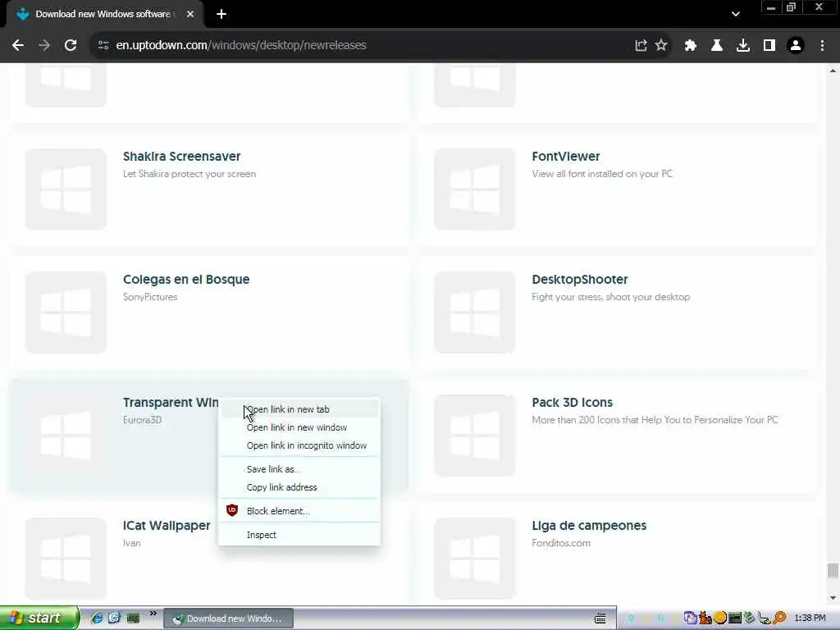Click 'Eurora3D' subtitle text
The width and height of the screenshot is (840, 630).
[142, 420]
